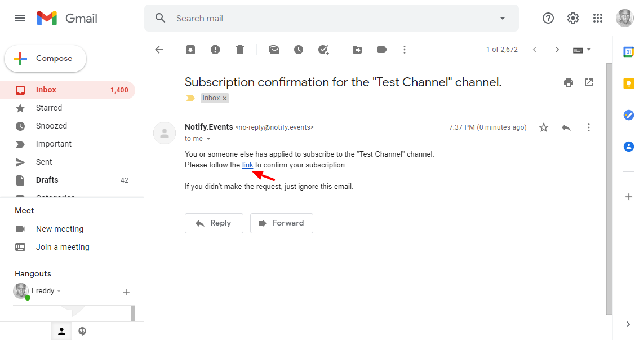Open the main menu hamburger icon

(x=20, y=18)
